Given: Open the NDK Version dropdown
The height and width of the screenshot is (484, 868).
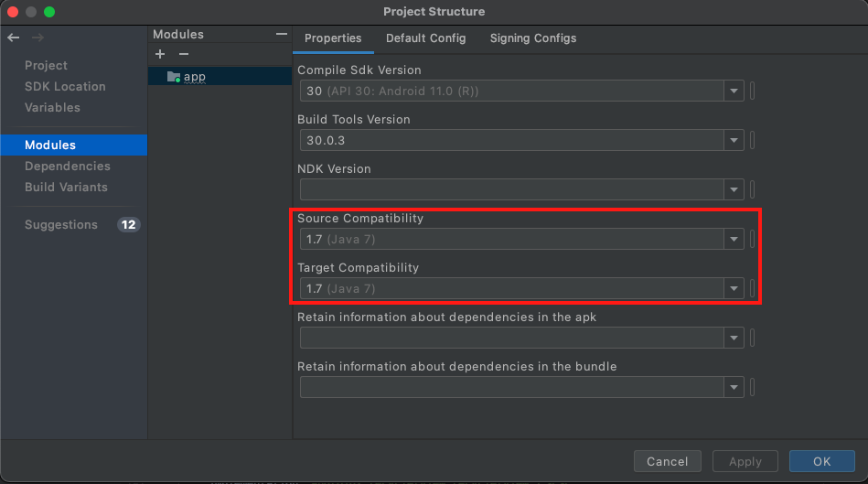Looking at the screenshot, I should tap(734, 190).
